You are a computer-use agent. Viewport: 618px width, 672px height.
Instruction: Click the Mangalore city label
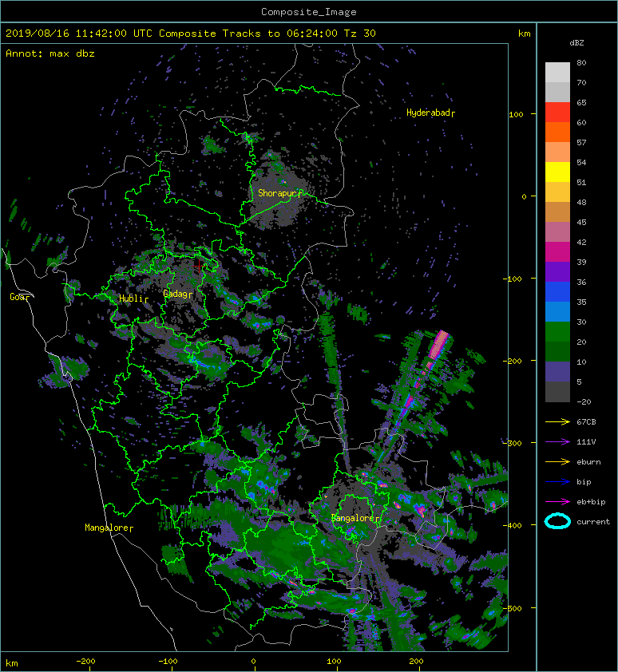coord(106,528)
